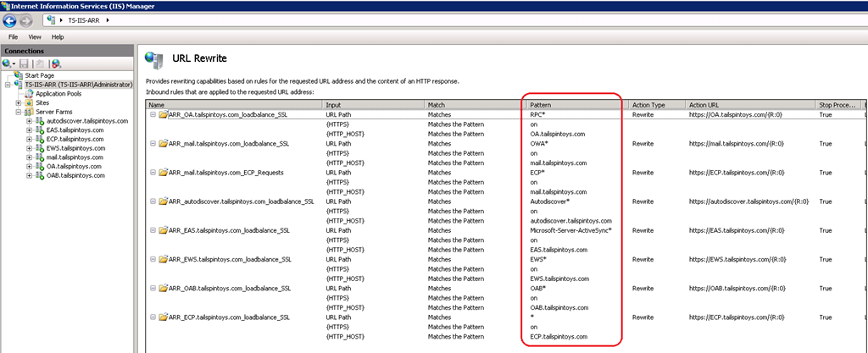Collapse the ARR_EWS rule conditions
The image size is (868, 353).
point(153,260)
